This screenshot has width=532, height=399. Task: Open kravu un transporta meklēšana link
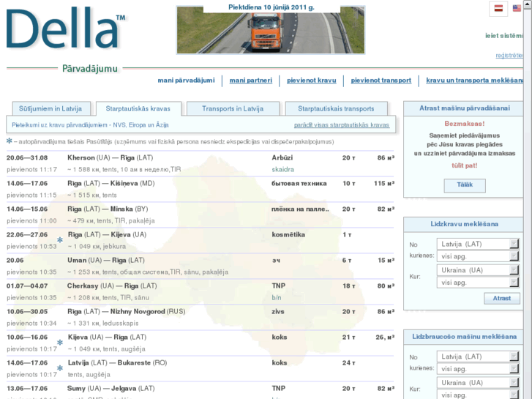click(x=474, y=81)
